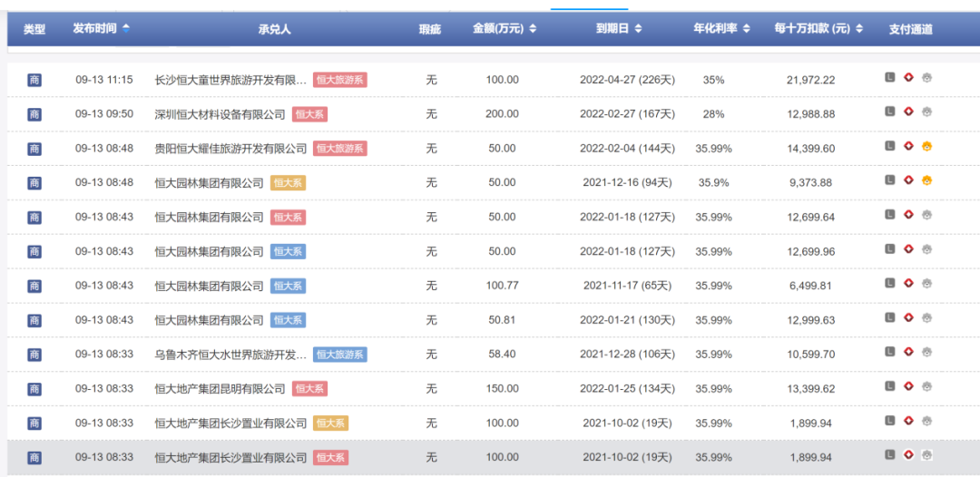Click the orange lion icon in 9,373.88 row

[x=926, y=180]
